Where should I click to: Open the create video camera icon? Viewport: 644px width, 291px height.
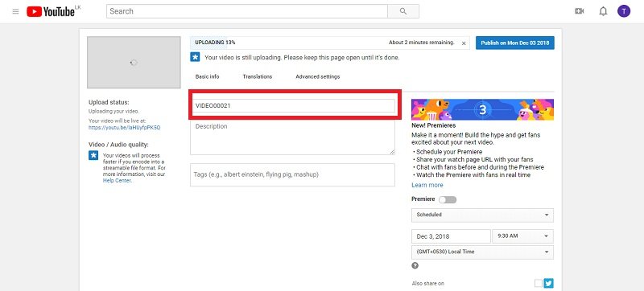pyautogui.click(x=580, y=11)
